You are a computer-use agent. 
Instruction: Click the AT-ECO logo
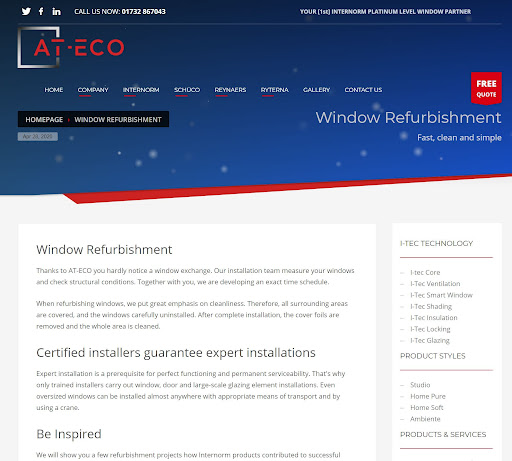click(71, 47)
